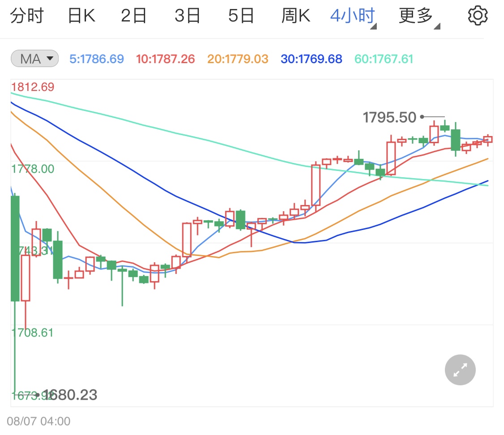The width and height of the screenshot is (504, 435).
Task: Select the green MA60 value 1767.61
Action: pyautogui.click(x=383, y=59)
